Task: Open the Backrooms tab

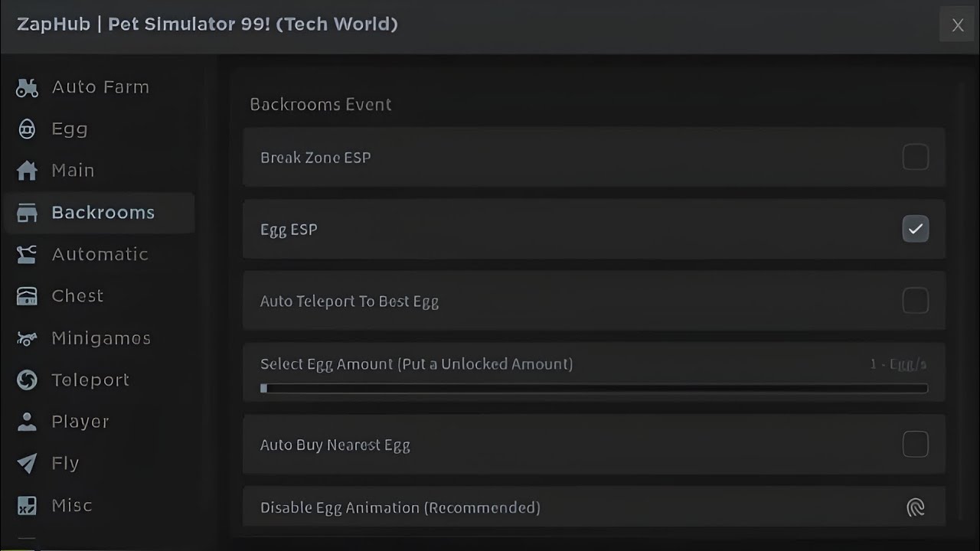Action: (103, 213)
